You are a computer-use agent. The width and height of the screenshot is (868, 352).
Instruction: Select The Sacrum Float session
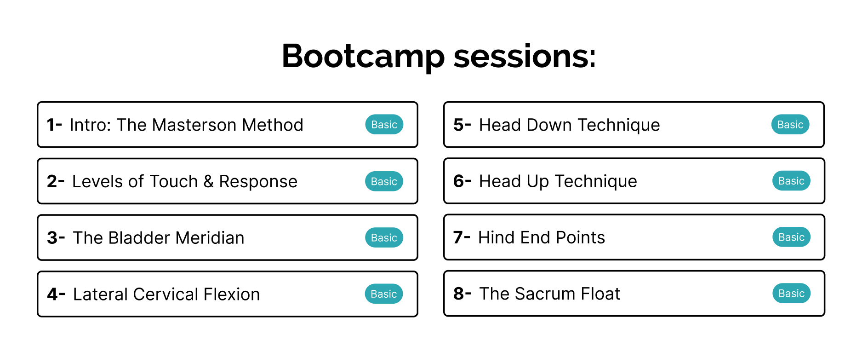549,294
